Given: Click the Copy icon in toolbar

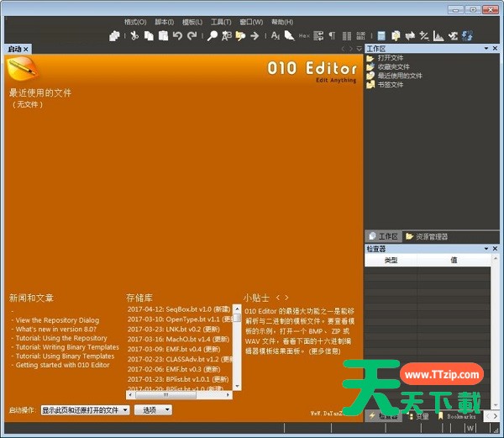Looking at the screenshot, I should [149, 35].
